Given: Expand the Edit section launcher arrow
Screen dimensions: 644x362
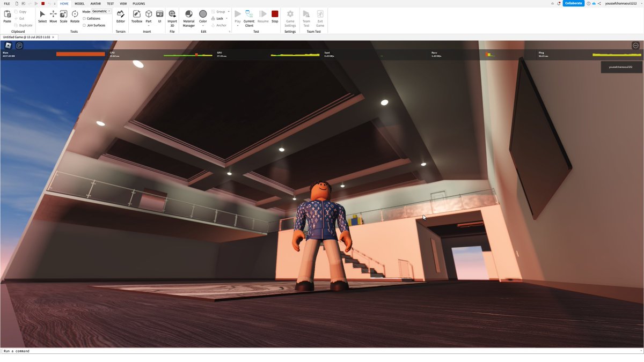Looking at the screenshot, I should pos(230,32).
